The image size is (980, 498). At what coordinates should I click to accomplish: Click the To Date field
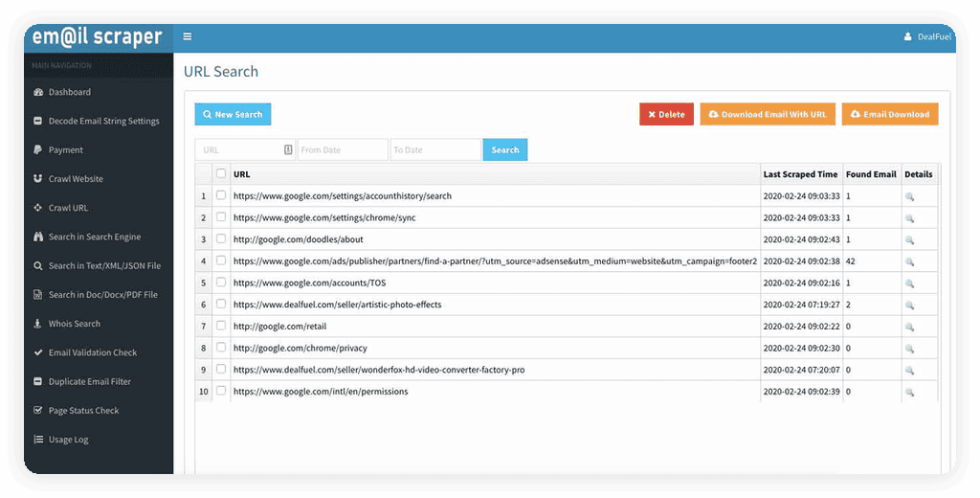tap(435, 150)
